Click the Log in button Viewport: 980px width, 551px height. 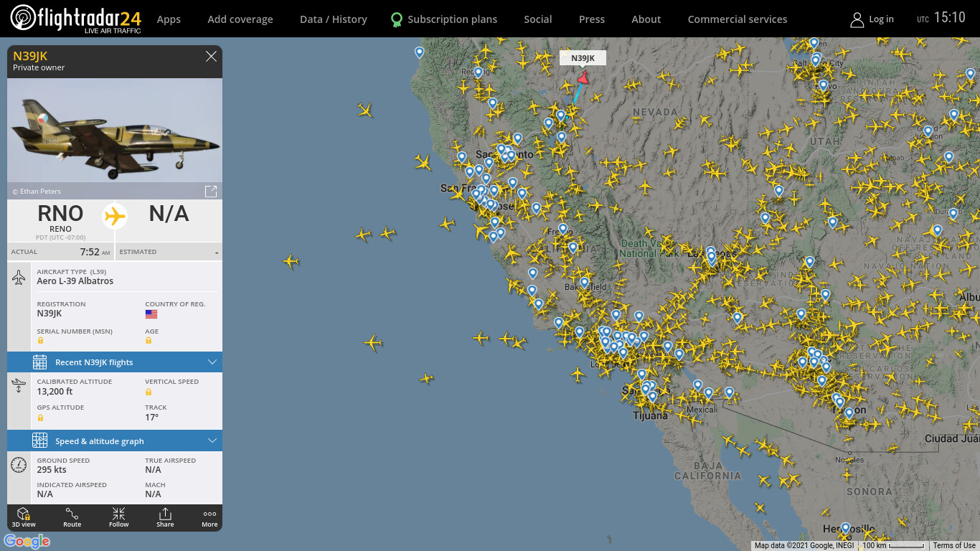click(881, 19)
